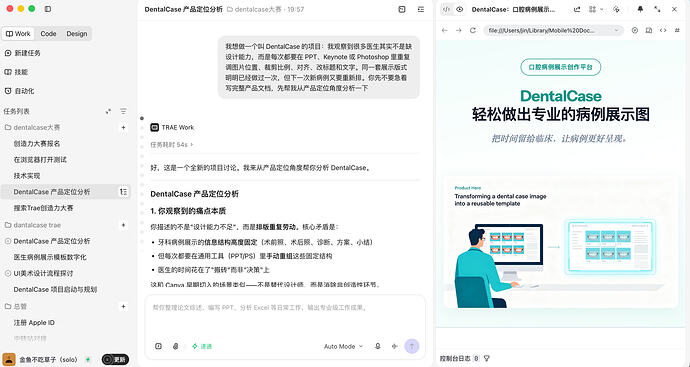Expand the 任务耗时 54s details
The width and height of the screenshot is (690, 367).
coord(172,144)
